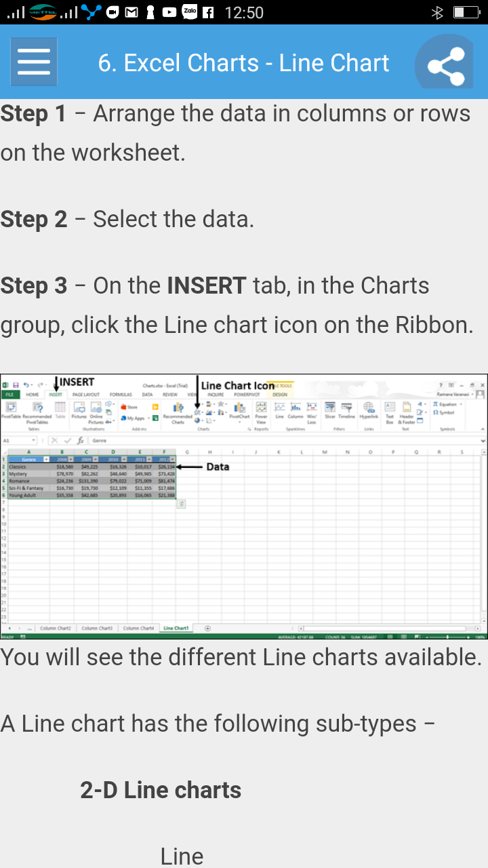Open the green FILE tab
This screenshot has height=868, width=488.
[x=10, y=394]
